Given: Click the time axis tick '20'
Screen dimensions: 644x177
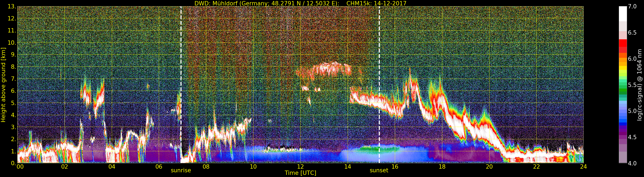Looking at the screenshot, I should point(489,167).
